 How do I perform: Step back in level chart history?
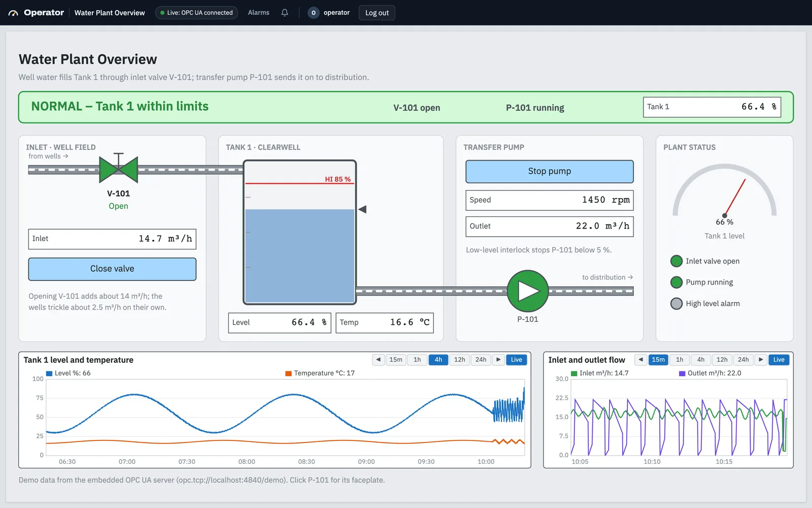379,360
